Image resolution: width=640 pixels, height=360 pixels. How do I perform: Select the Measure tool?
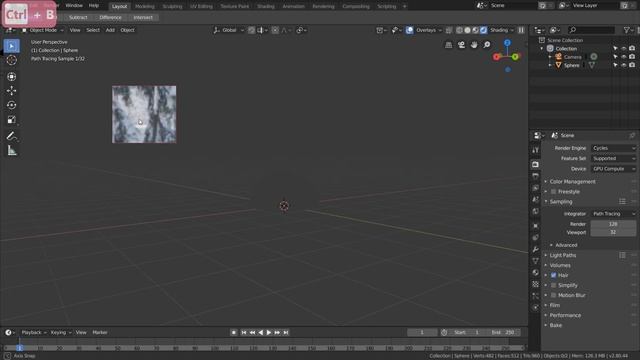click(x=11, y=151)
